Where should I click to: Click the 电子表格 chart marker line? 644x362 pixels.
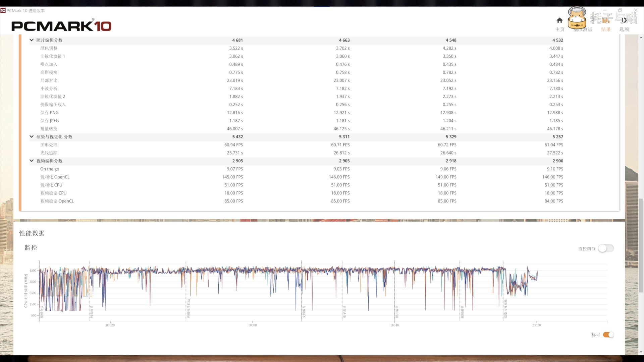coord(342,291)
